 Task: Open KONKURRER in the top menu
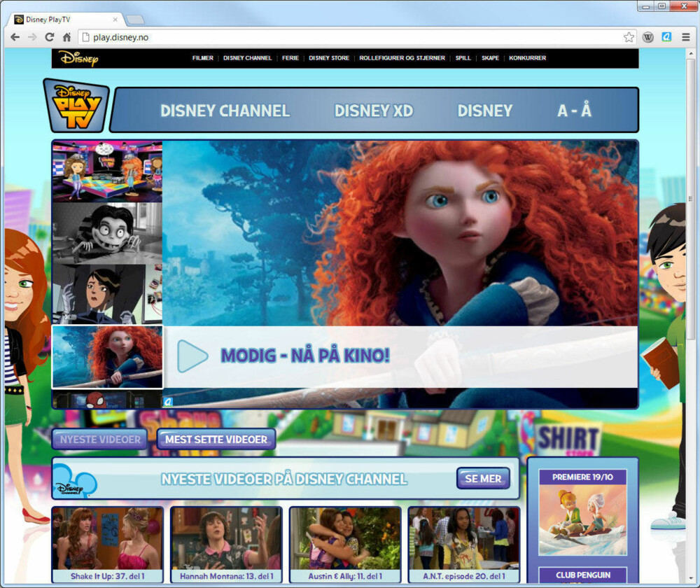[527, 58]
